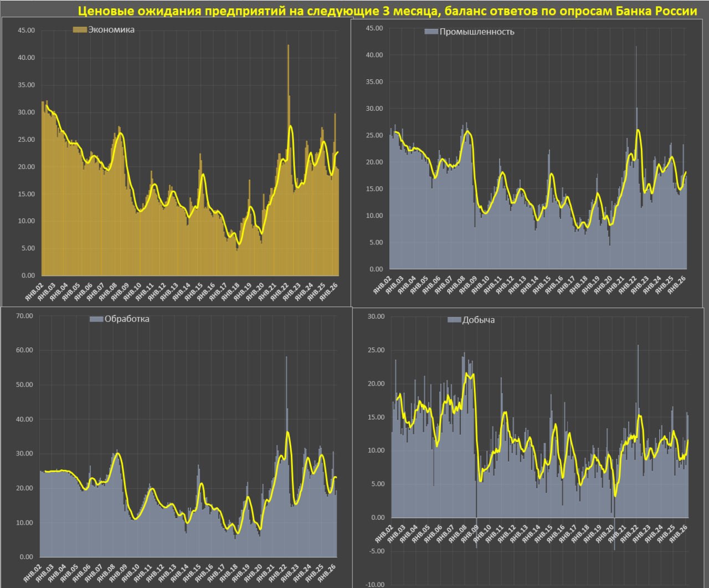Viewport: 709px width, 588px height.
Task: Click the Добыча legend color swatch
Action: coord(454,320)
